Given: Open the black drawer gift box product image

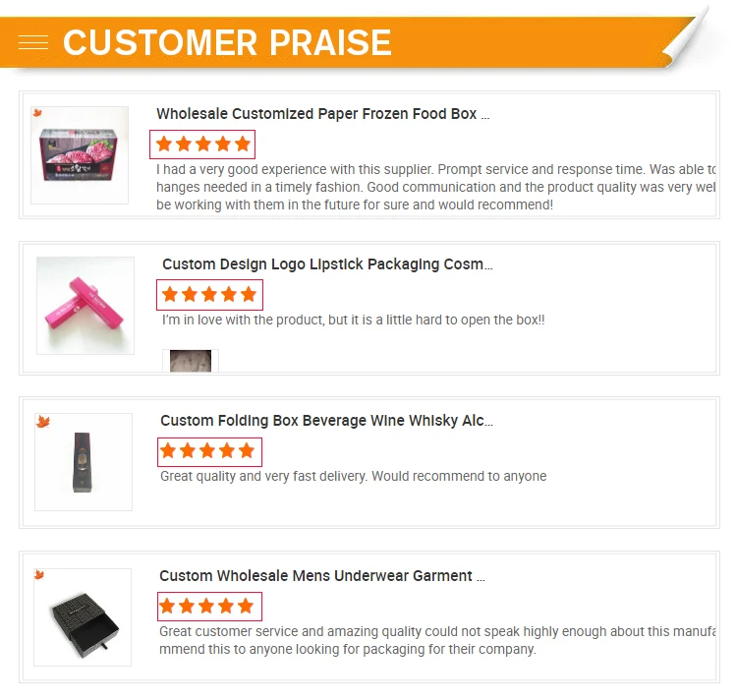Looking at the screenshot, I should 83,617.
